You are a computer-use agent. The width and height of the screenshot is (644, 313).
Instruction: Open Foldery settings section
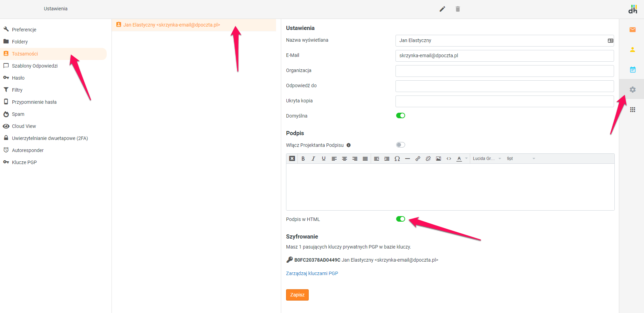(x=53, y=42)
